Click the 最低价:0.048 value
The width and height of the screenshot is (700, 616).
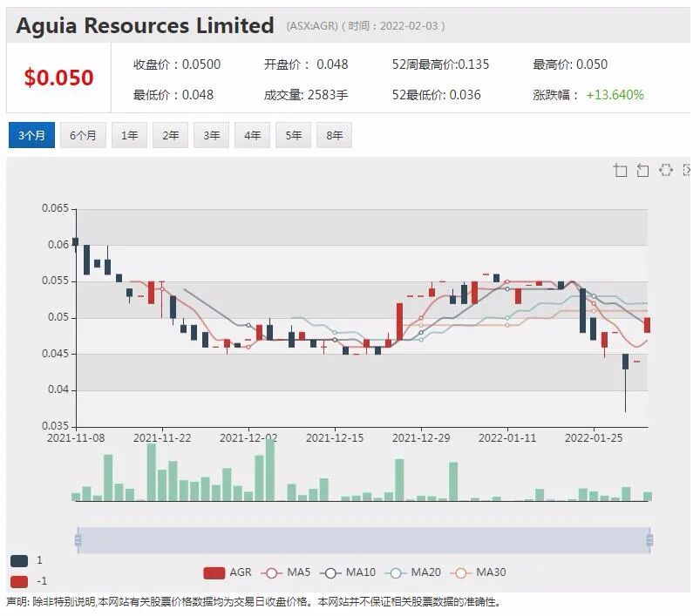173,95
